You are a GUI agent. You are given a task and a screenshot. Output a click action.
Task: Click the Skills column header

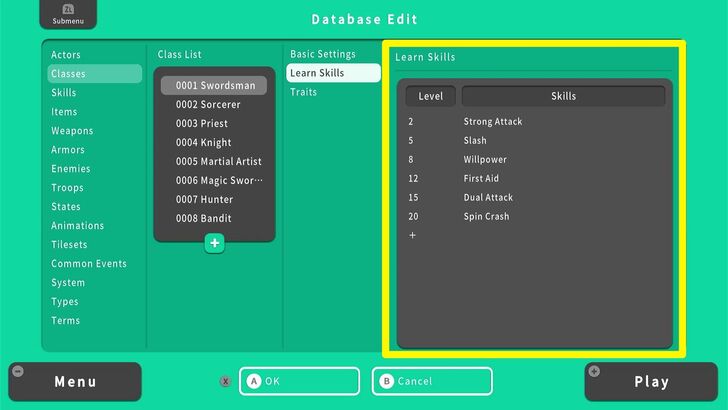[563, 96]
